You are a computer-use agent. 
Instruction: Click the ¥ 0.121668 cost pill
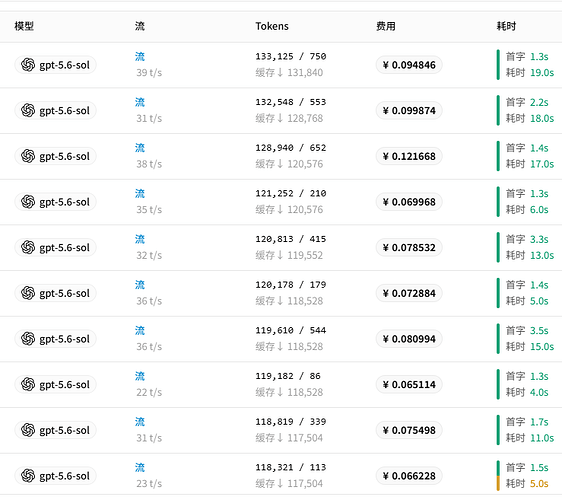point(409,156)
